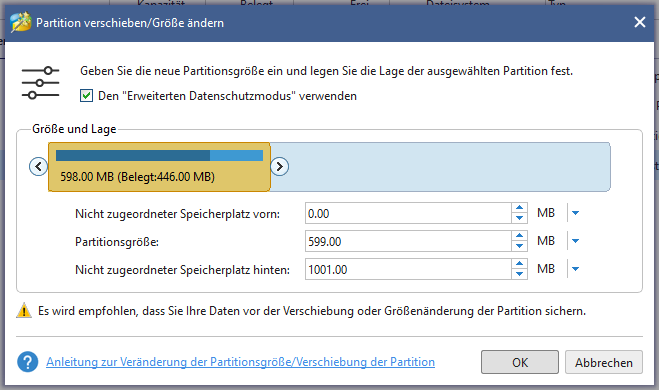The height and width of the screenshot is (390, 659).
Task: Decrease Speicherplatz hinten with down arrow
Action: click(519, 274)
